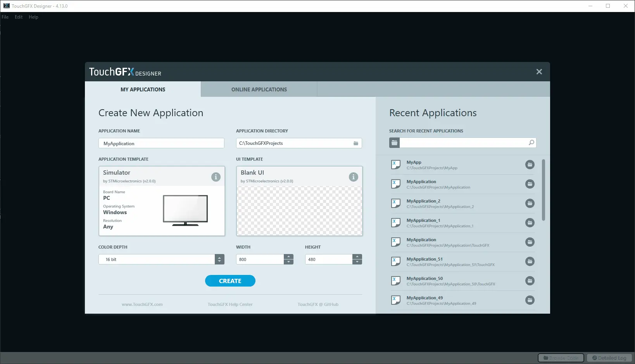Open folder for MyApplication_2 entry
This screenshot has width=635, height=364.
point(530,203)
